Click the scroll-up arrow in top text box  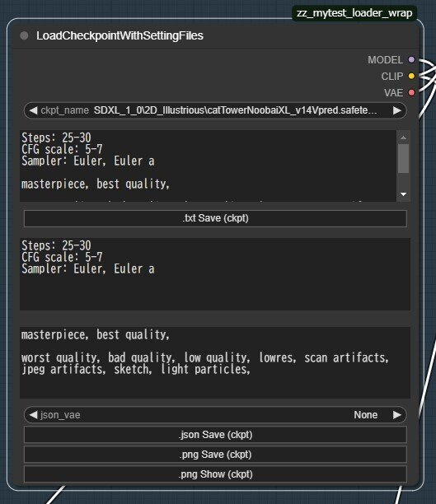[x=404, y=138]
